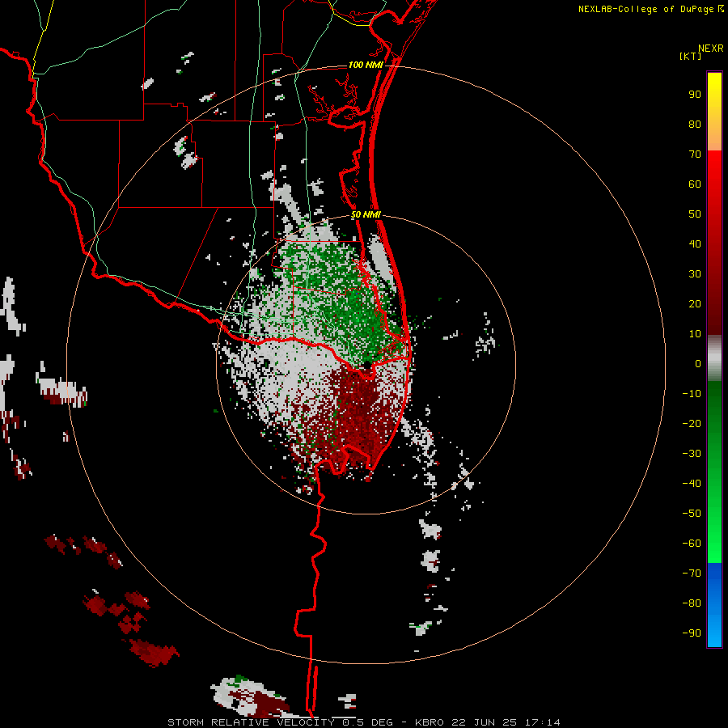Click the [KT] units label above scale
Screen dimensions: 728x728
pyautogui.click(x=690, y=56)
